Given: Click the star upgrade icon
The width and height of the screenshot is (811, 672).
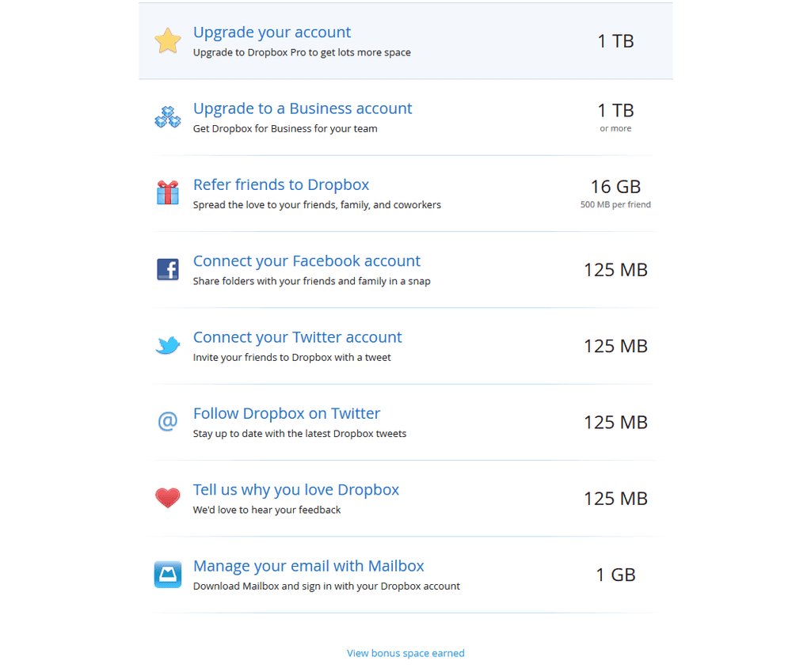Looking at the screenshot, I should tap(167, 40).
